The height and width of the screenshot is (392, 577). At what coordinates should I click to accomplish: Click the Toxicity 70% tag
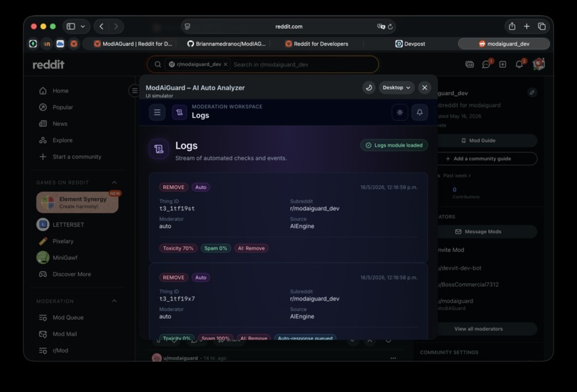point(178,248)
